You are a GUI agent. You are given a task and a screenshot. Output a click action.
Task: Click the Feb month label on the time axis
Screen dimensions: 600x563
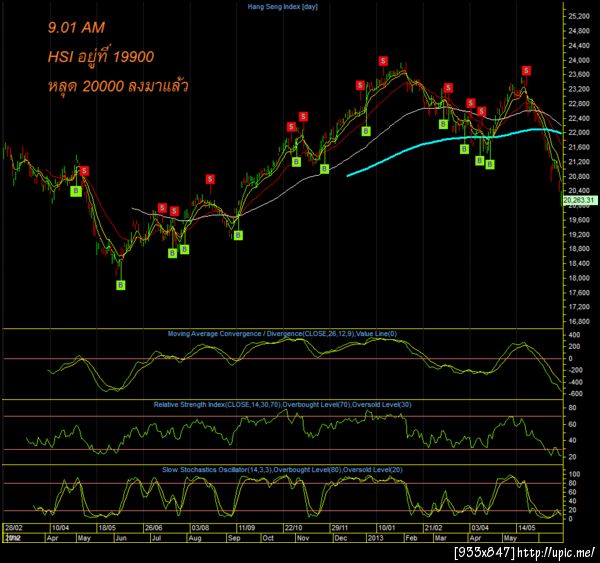pyautogui.click(x=411, y=538)
